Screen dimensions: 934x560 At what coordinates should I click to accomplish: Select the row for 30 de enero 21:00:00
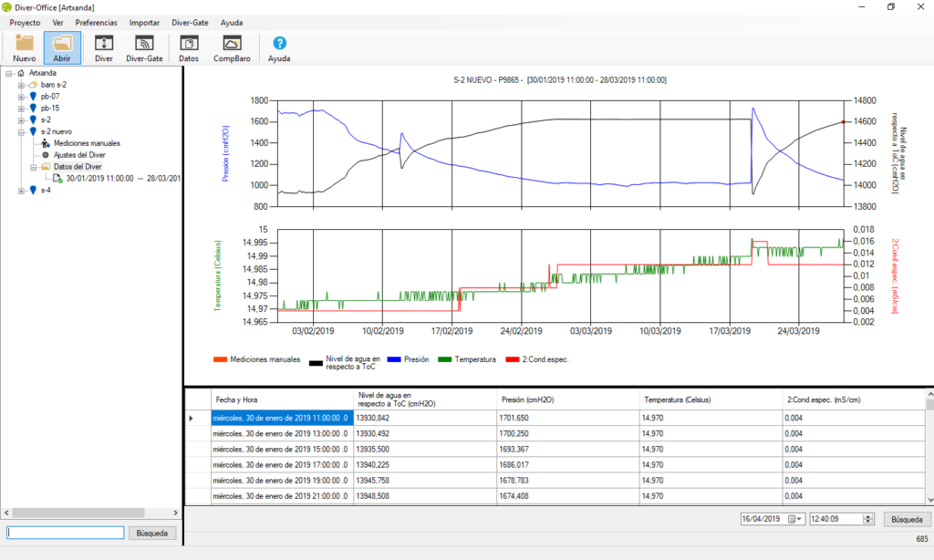555,496
